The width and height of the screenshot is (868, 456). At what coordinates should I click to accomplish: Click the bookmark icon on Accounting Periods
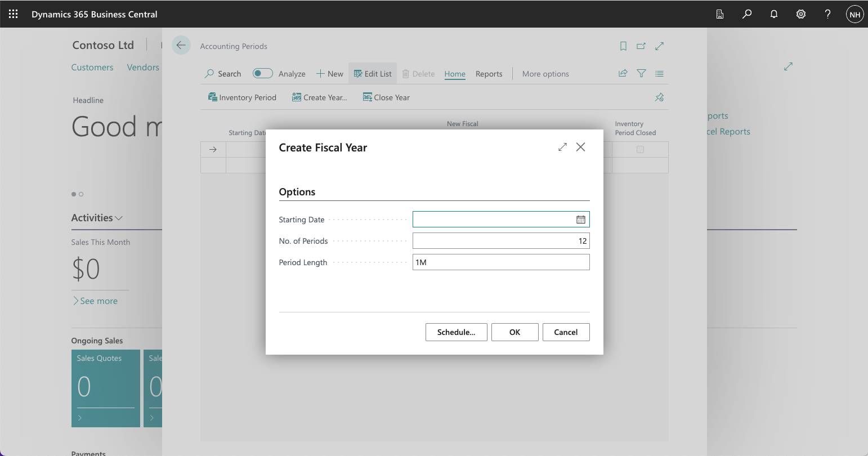(623, 46)
